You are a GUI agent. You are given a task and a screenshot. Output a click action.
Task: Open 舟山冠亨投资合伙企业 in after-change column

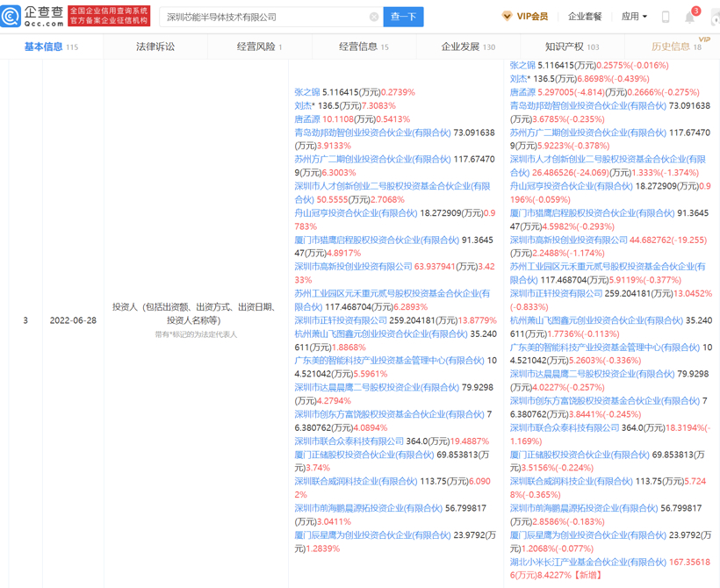point(572,186)
